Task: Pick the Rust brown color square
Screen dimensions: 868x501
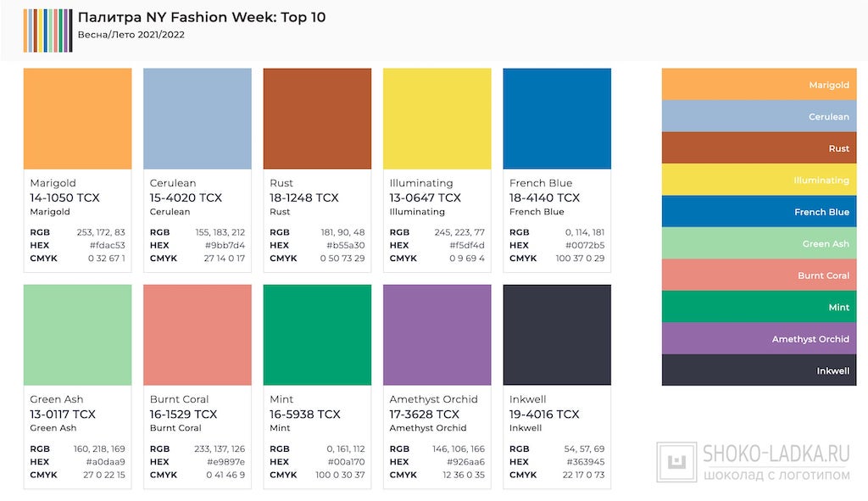Action: [317, 119]
